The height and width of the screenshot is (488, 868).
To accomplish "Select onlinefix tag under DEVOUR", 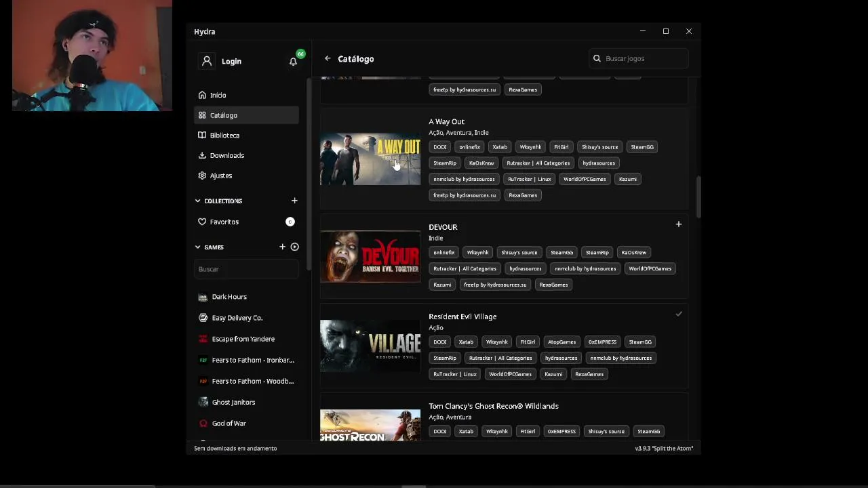I will coord(443,253).
